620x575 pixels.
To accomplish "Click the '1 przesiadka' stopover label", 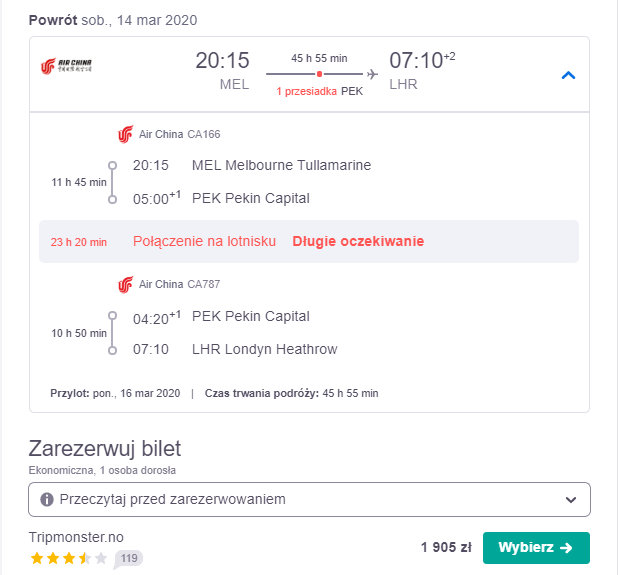I will tap(306, 91).
